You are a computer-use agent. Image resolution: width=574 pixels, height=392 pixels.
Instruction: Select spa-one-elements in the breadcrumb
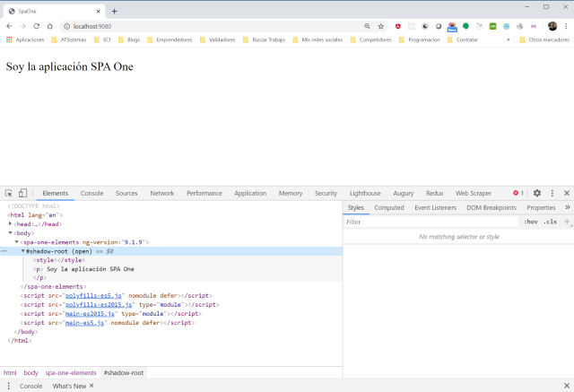(71, 372)
